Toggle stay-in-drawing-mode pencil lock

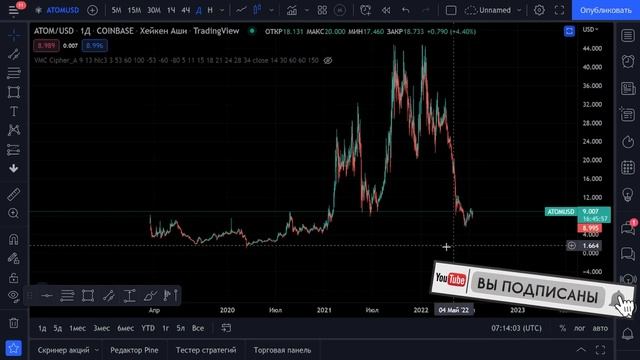[x=14, y=258]
